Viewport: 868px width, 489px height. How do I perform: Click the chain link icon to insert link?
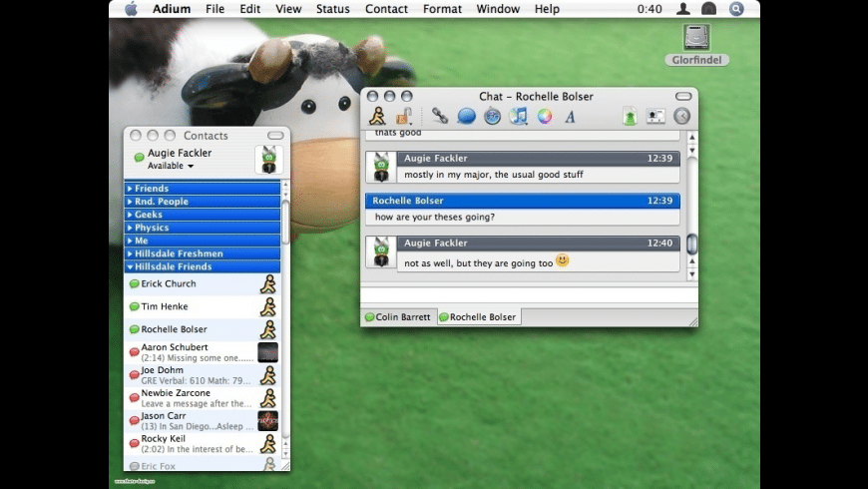pyautogui.click(x=440, y=116)
